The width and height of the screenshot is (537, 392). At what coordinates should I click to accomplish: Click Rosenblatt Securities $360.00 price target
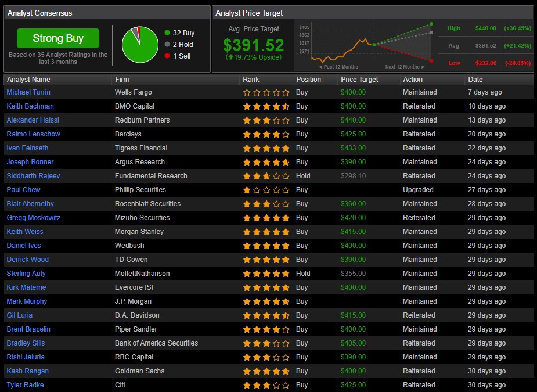(x=353, y=204)
